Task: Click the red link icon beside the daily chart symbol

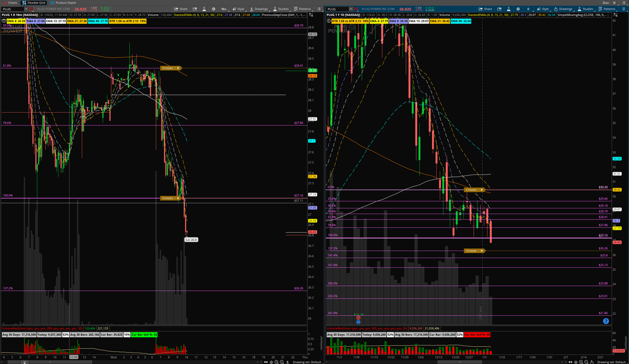Action: 356,9
